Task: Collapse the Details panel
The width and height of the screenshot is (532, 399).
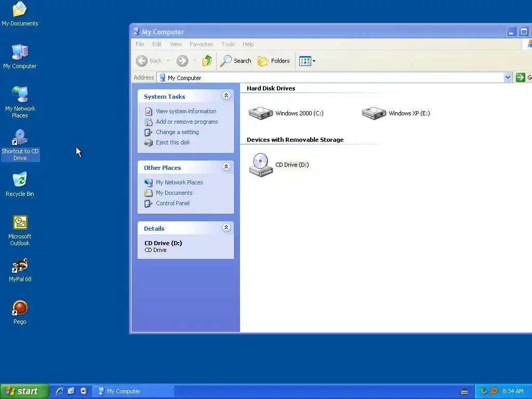Action: [227, 228]
